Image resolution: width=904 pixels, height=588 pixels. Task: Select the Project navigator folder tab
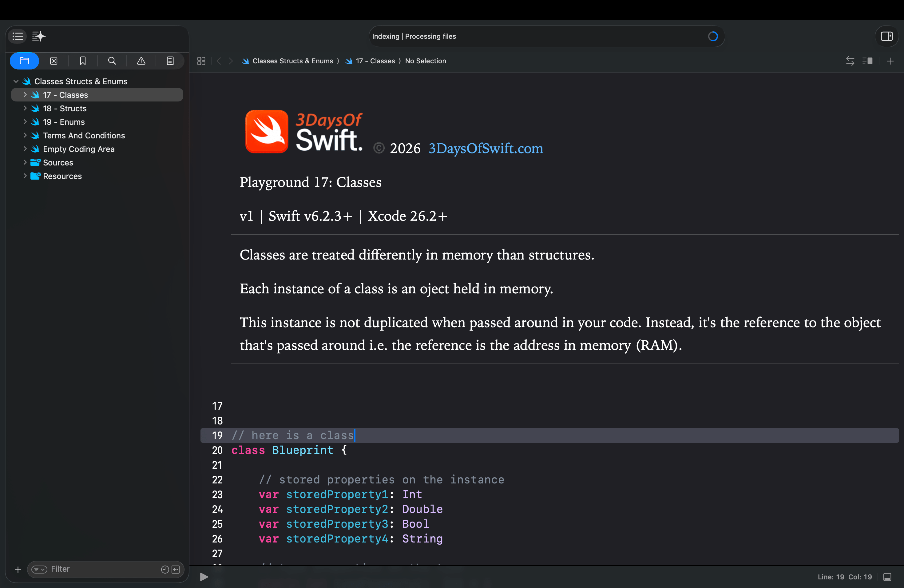24,61
